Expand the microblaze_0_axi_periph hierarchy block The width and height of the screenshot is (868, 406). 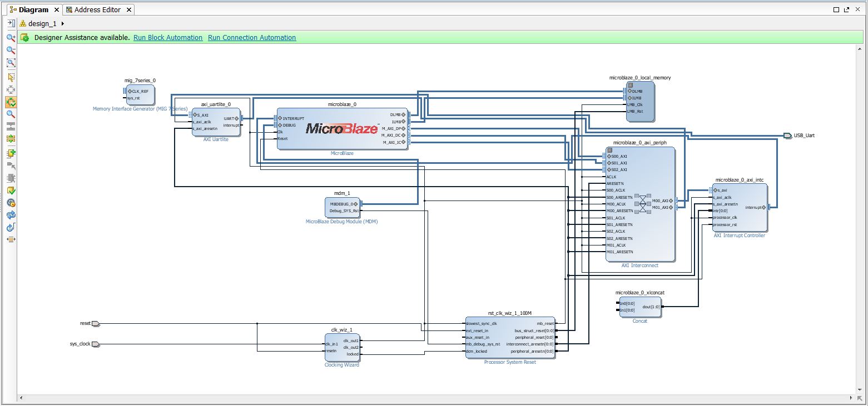tap(610, 150)
